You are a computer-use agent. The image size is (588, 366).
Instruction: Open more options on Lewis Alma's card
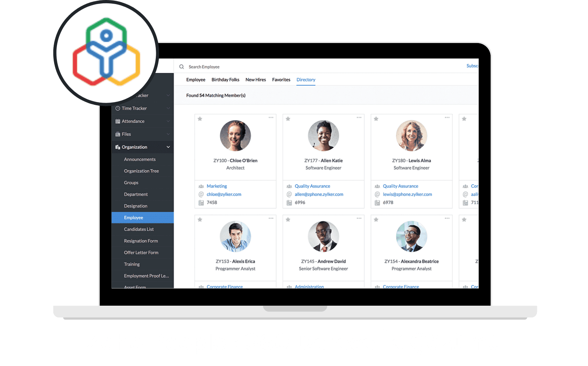(447, 118)
